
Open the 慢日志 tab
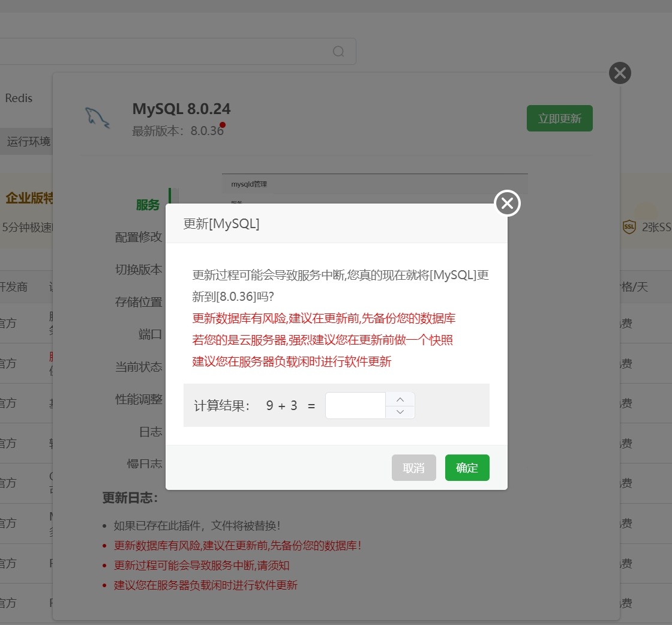point(145,463)
